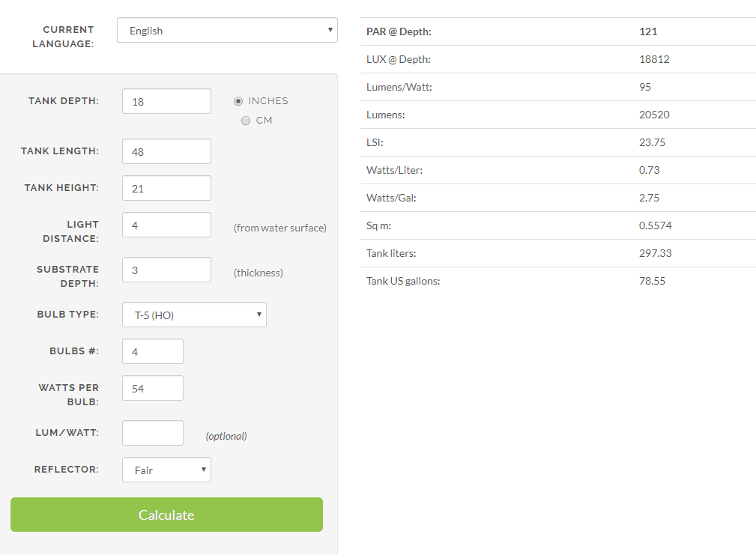Click the Tank US gallons value
Screen dimensions: 756x555
pyautogui.click(x=652, y=281)
